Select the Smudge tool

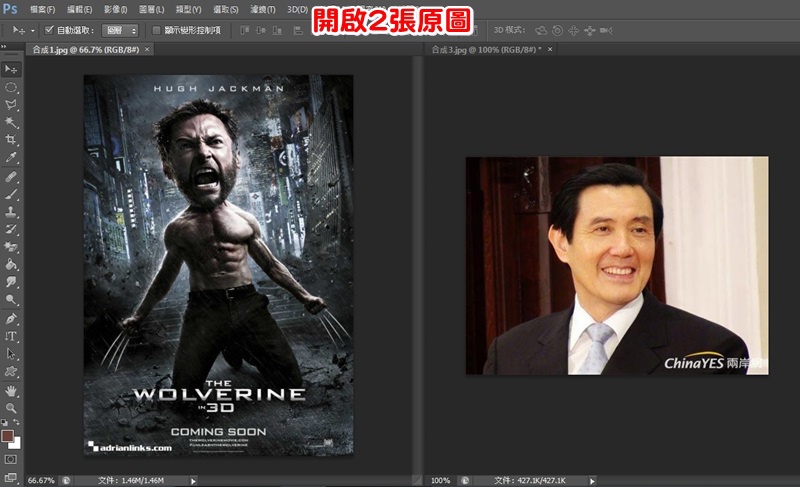click(11, 281)
